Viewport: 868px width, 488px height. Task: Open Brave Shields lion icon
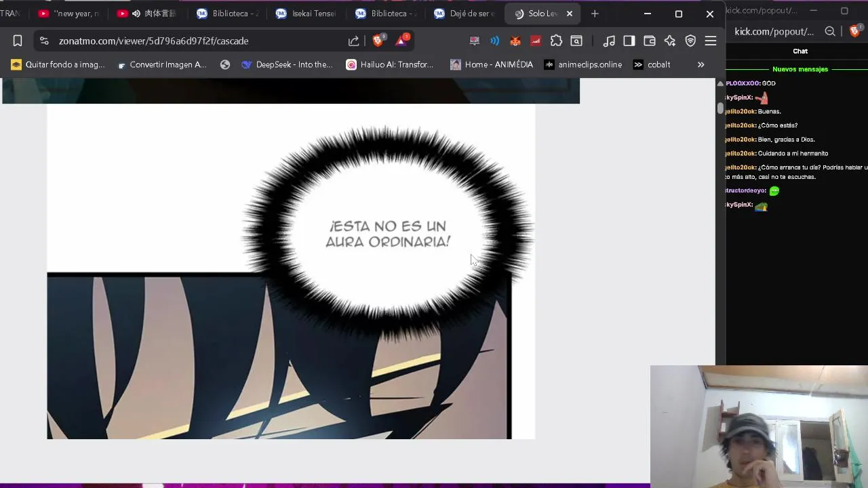(378, 40)
